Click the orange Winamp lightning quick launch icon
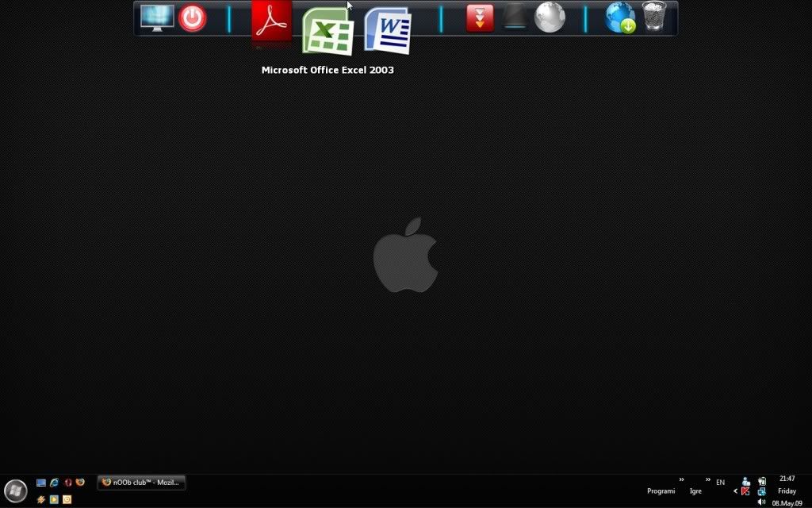The image size is (812, 508). (x=41, y=500)
